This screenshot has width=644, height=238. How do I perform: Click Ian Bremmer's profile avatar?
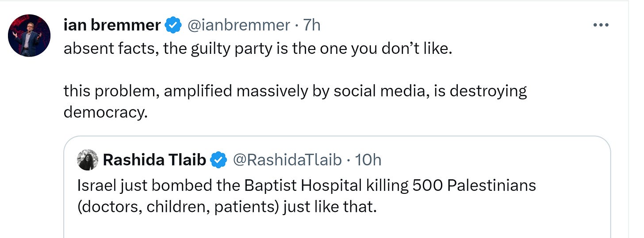click(x=30, y=36)
